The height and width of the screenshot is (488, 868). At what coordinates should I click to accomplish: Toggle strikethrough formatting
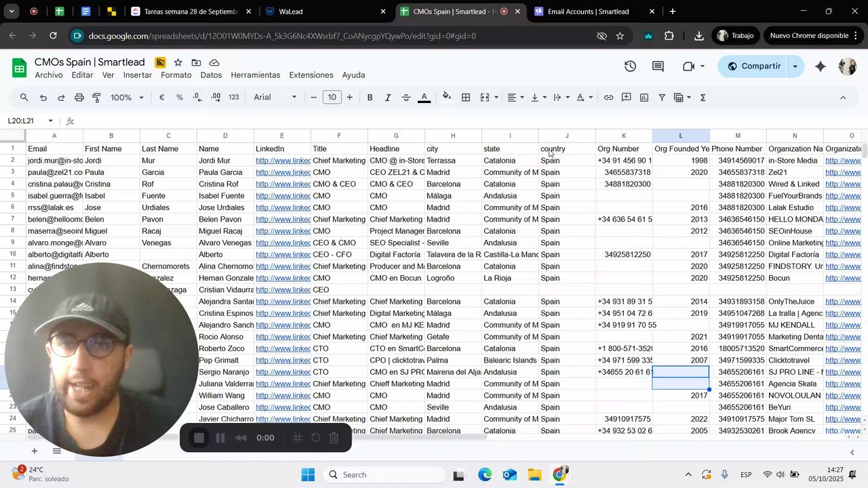pyautogui.click(x=406, y=98)
